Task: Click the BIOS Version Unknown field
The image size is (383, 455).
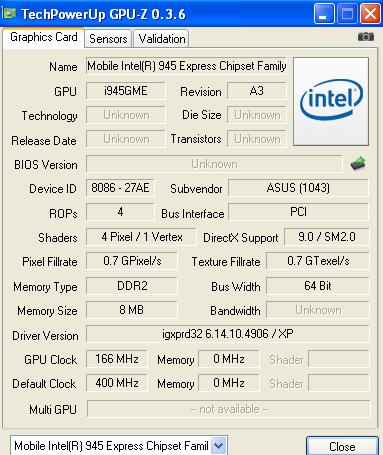Action: (x=214, y=164)
